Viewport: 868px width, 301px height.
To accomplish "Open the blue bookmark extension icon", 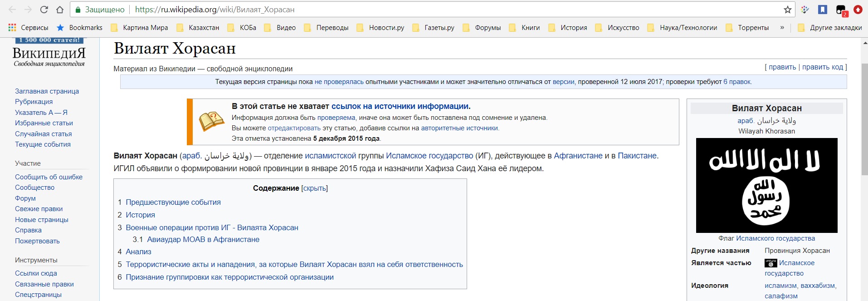I will coord(823,10).
